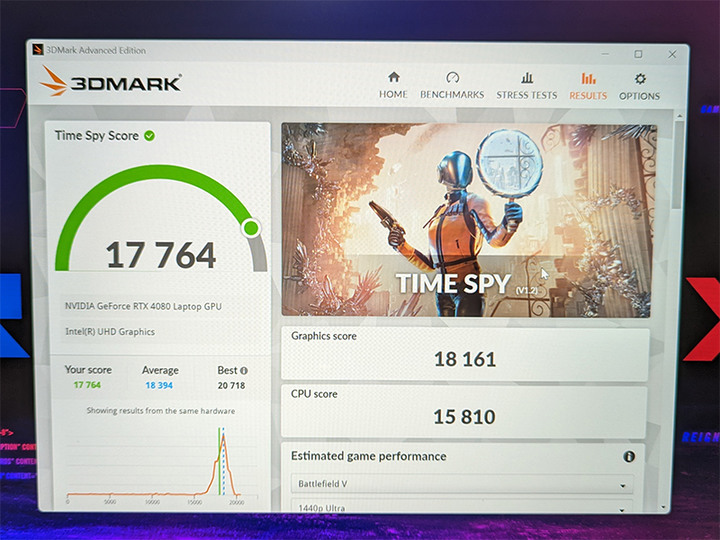Click Graphics score value 18 161
The height and width of the screenshot is (540, 720).
(x=465, y=359)
